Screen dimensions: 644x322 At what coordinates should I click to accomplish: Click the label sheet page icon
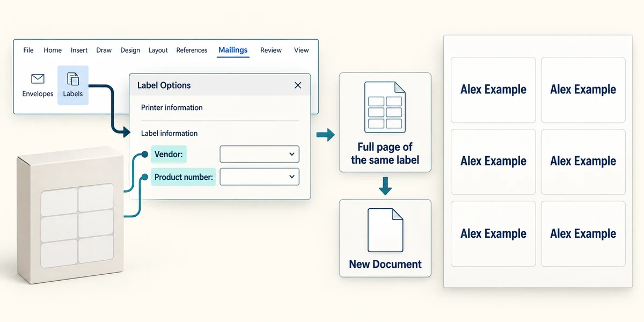[x=385, y=107]
